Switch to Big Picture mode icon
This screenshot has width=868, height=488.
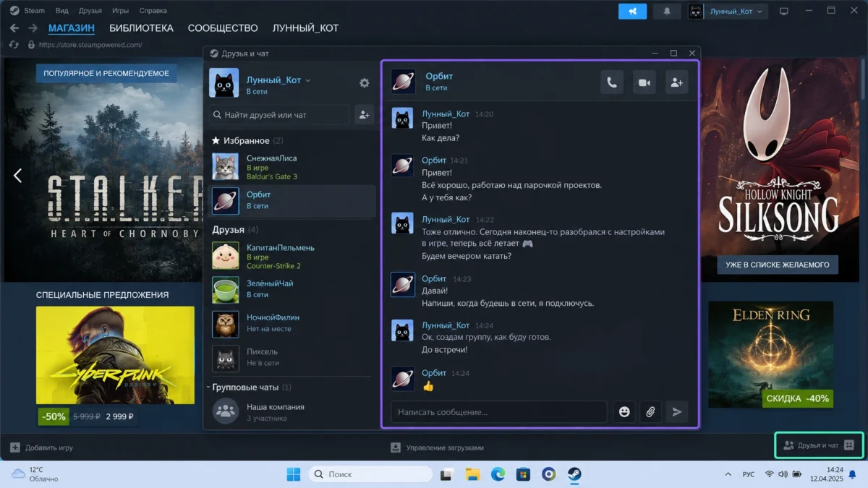pos(783,11)
